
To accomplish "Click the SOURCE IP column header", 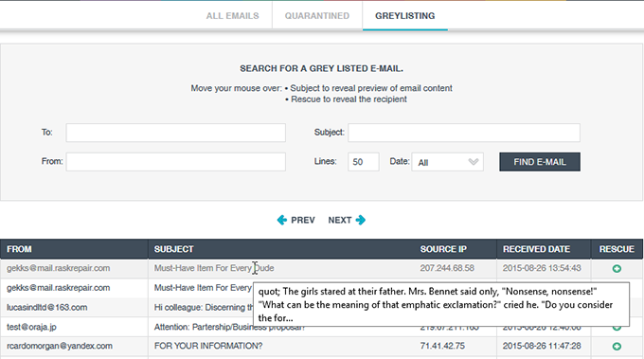I will (x=443, y=249).
